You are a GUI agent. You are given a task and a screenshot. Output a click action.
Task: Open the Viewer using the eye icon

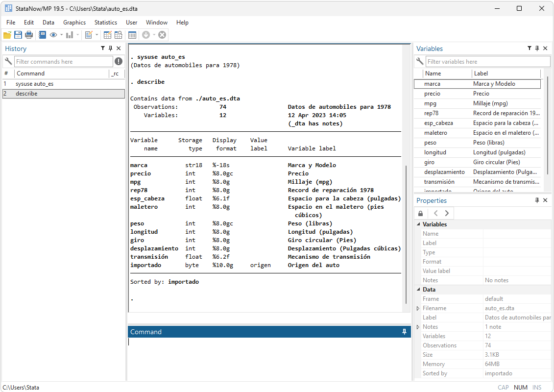click(53, 35)
